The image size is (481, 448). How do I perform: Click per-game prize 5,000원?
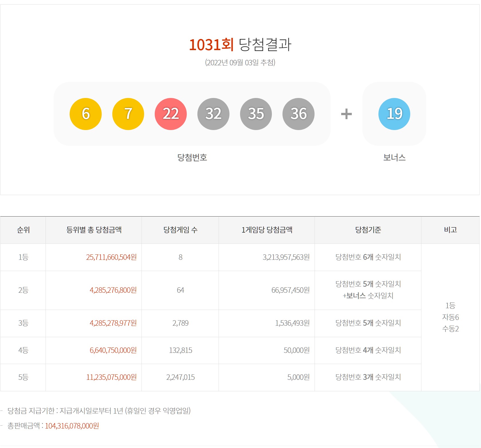pyautogui.click(x=299, y=377)
